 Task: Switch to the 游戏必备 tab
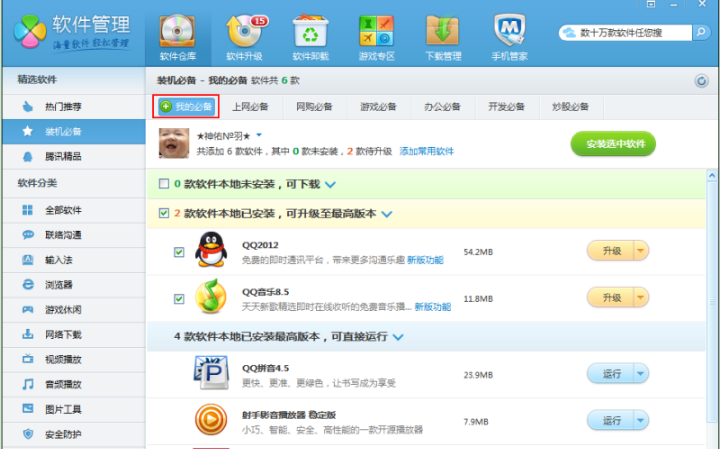[x=378, y=107]
